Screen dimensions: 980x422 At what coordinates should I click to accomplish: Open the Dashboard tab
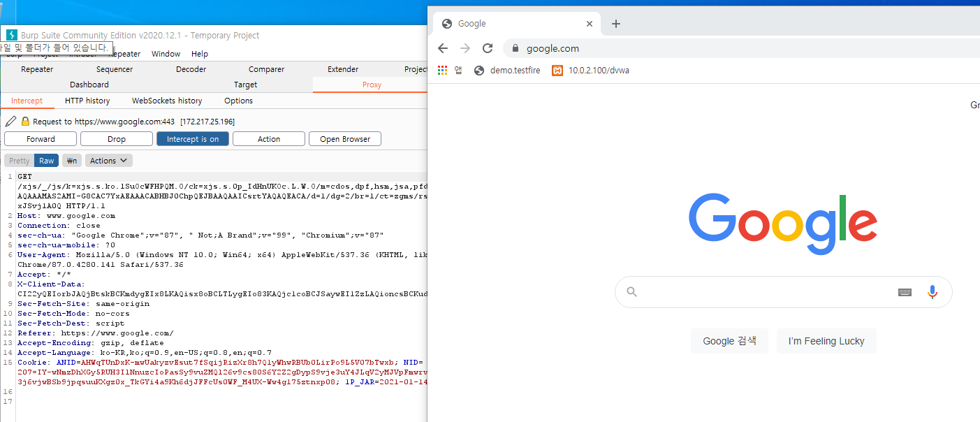pyautogui.click(x=89, y=85)
